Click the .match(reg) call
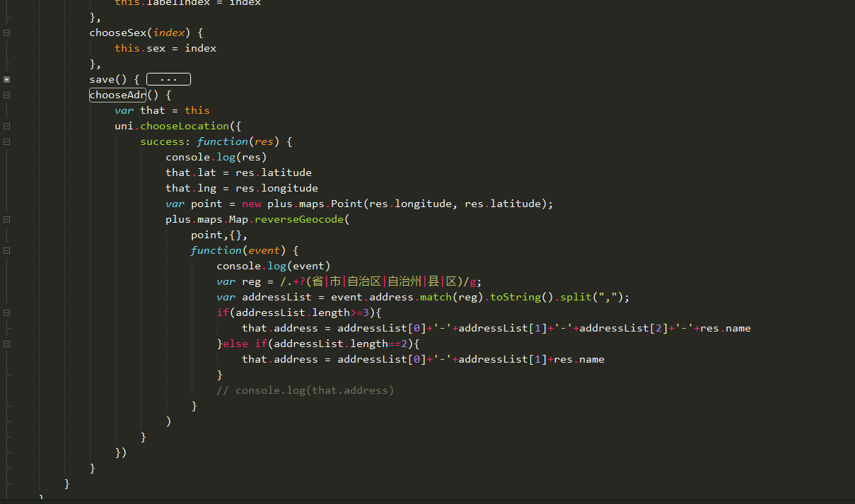Image resolution: width=855 pixels, height=504 pixels. pyautogui.click(x=448, y=297)
